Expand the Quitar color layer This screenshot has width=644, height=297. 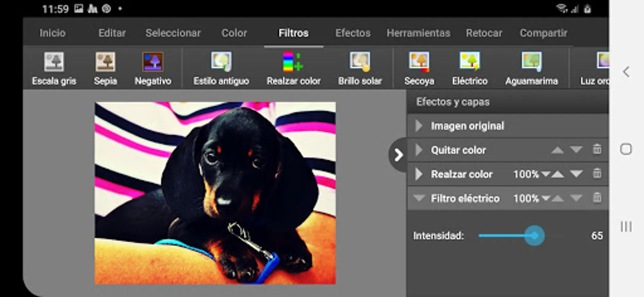point(419,150)
